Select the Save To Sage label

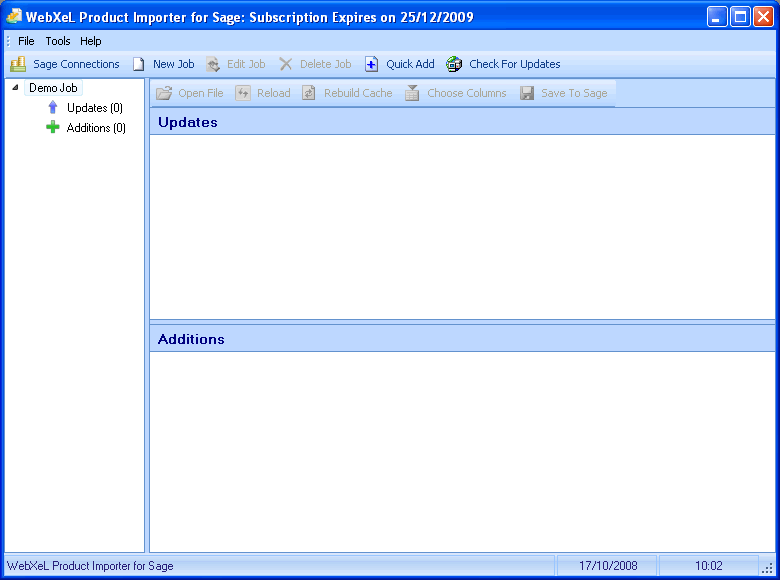(574, 93)
